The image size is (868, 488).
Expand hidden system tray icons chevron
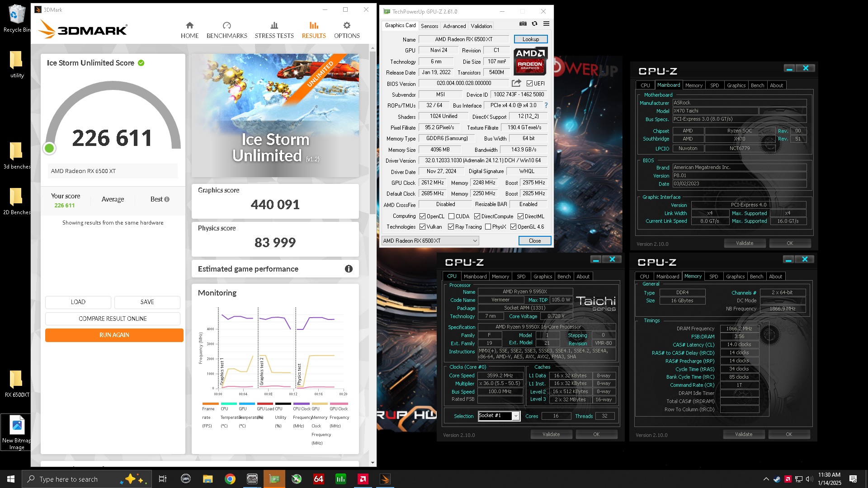tap(766, 479)
